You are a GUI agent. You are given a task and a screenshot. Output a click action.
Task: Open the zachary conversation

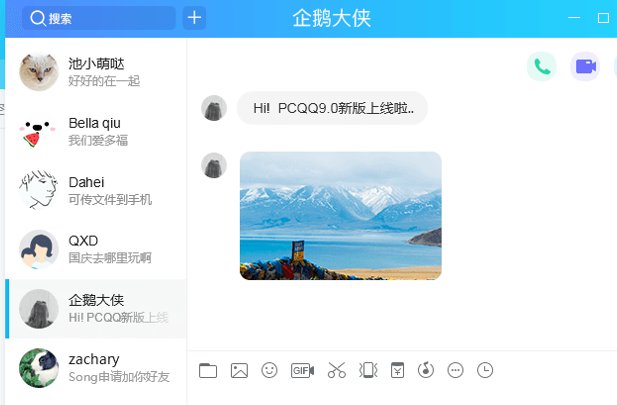coord(96,368)
